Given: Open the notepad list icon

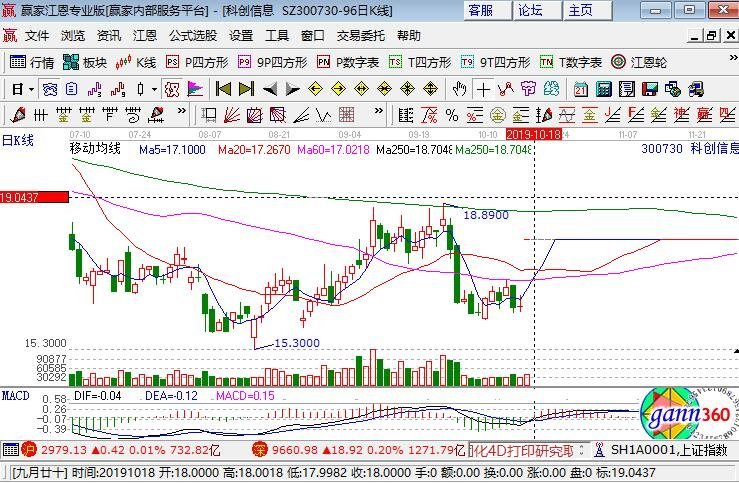Looking at the screenshot, I should coord(627,89).
